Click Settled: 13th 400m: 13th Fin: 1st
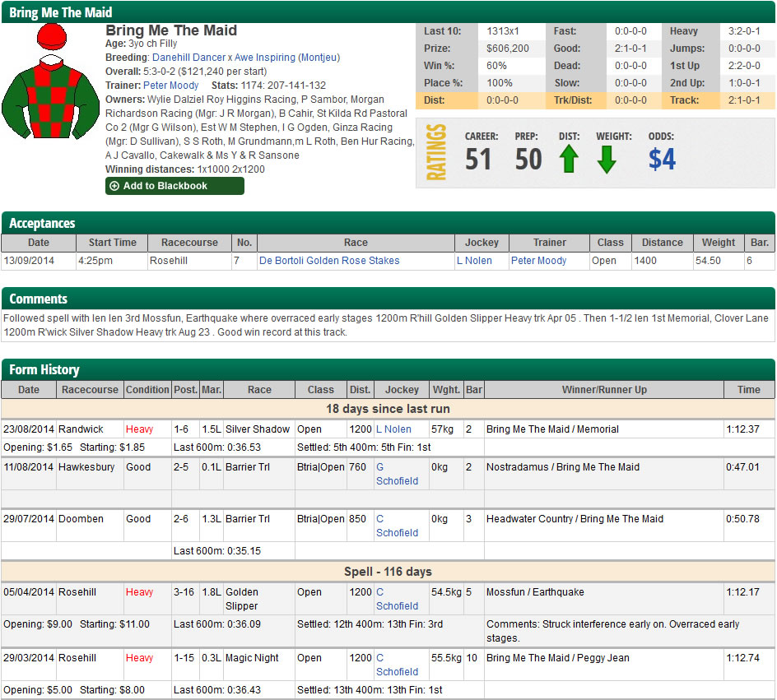 tap(370, 690)
